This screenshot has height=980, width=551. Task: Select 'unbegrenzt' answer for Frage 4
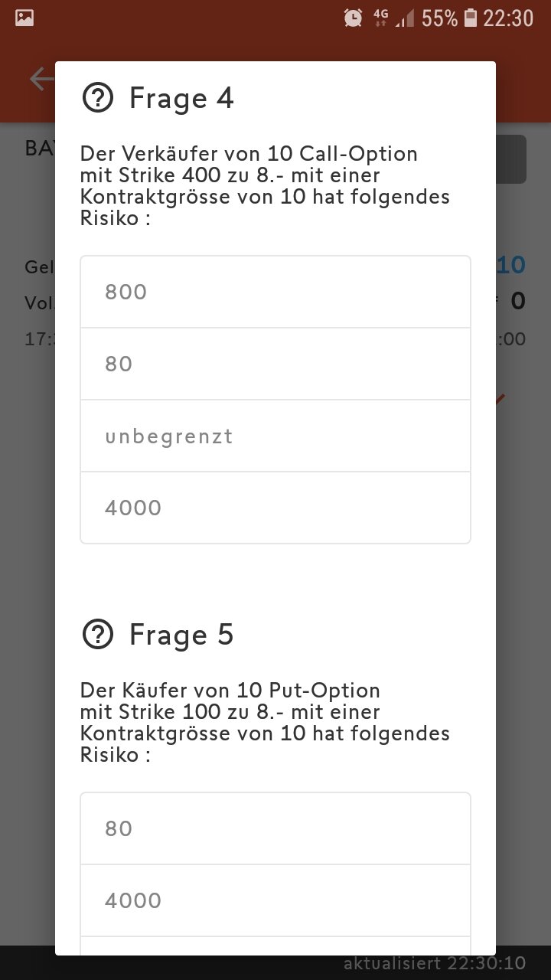275,436
